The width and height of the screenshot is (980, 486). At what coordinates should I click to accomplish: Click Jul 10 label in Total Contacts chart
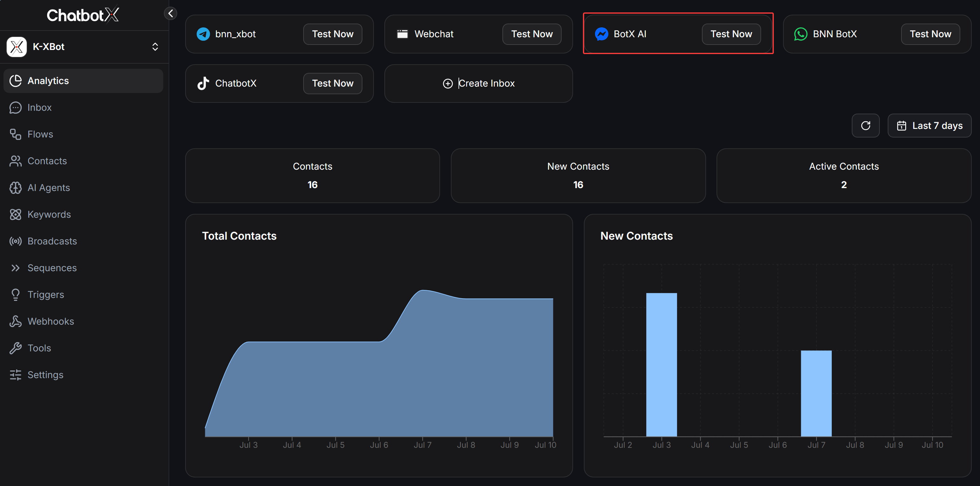[545, 445]
